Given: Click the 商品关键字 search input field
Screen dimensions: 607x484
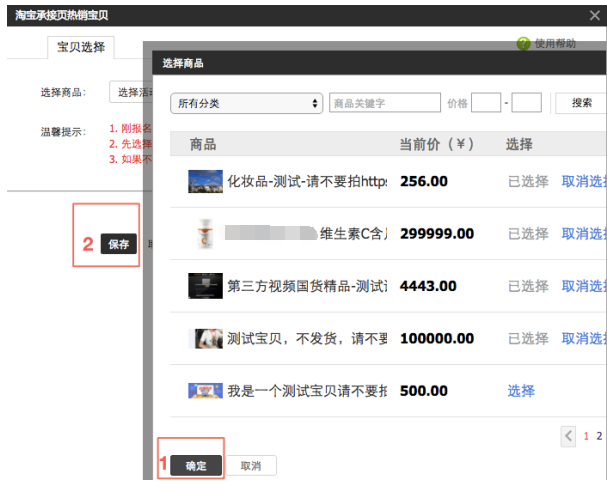Looking at the screenshot, I should point(385,103).
